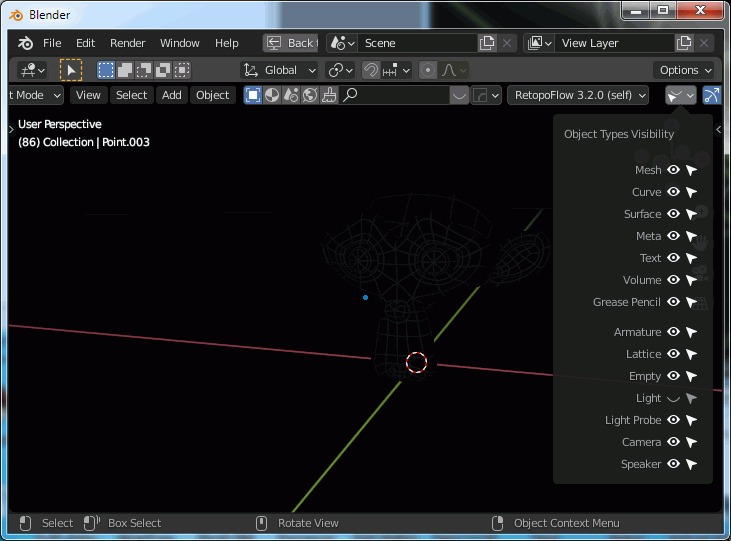731x541 pixels.
Task: Choose extend selection mode icon
Action: pos(125,70)
